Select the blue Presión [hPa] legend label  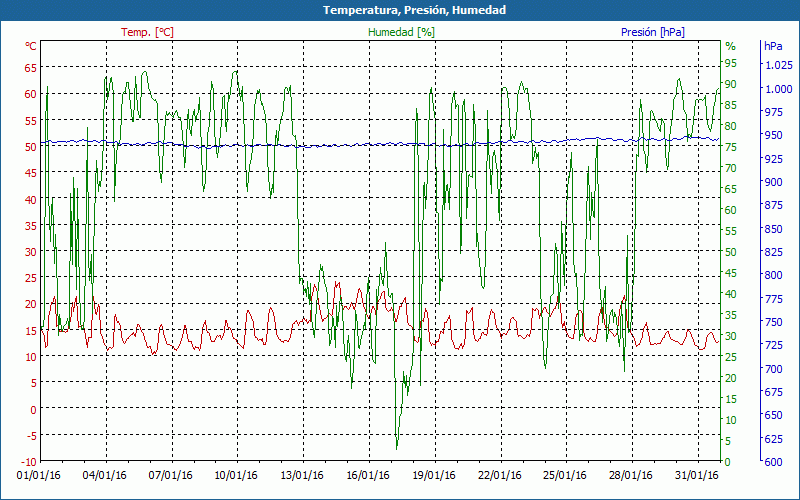click(x=653, y=32)
